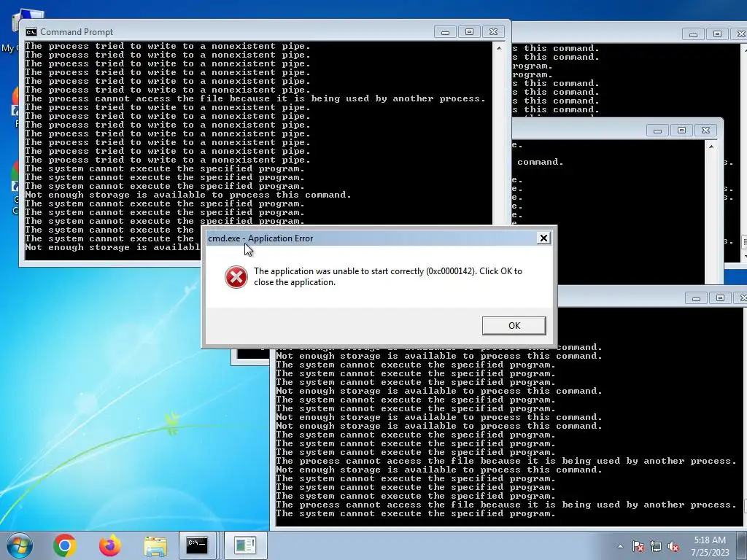Maximize the middle-right console window
Viewport: 747px width, 560px height.
pos(682,131)
